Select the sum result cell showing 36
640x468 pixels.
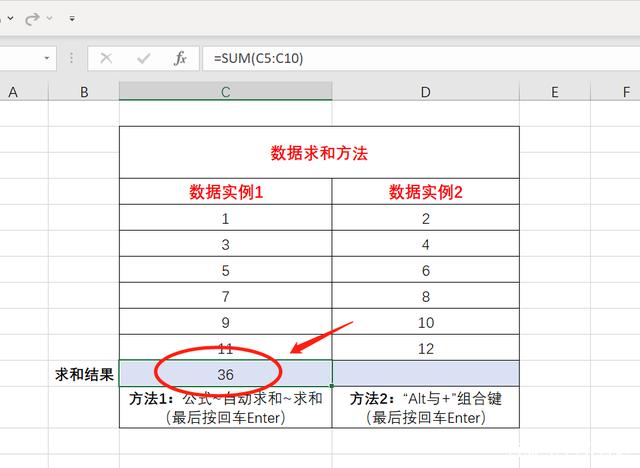click(x=226, y=374)
